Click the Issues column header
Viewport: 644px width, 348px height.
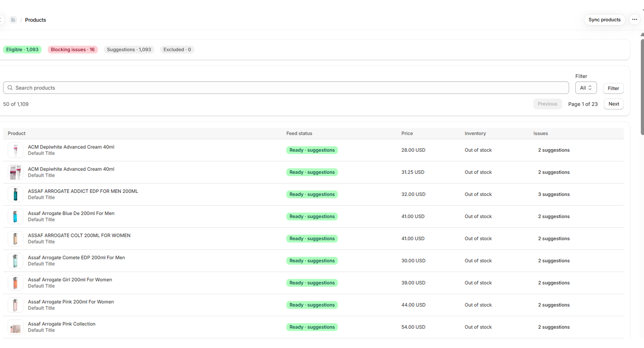point(541,134)
